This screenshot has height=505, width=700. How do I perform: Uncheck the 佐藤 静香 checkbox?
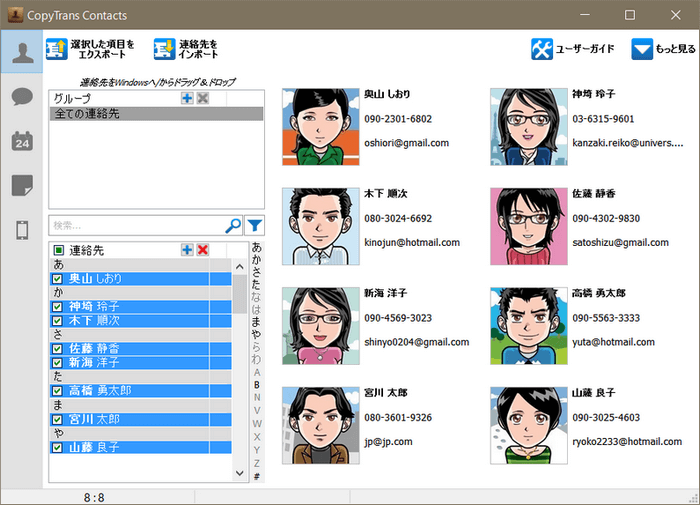coord(57,349)
